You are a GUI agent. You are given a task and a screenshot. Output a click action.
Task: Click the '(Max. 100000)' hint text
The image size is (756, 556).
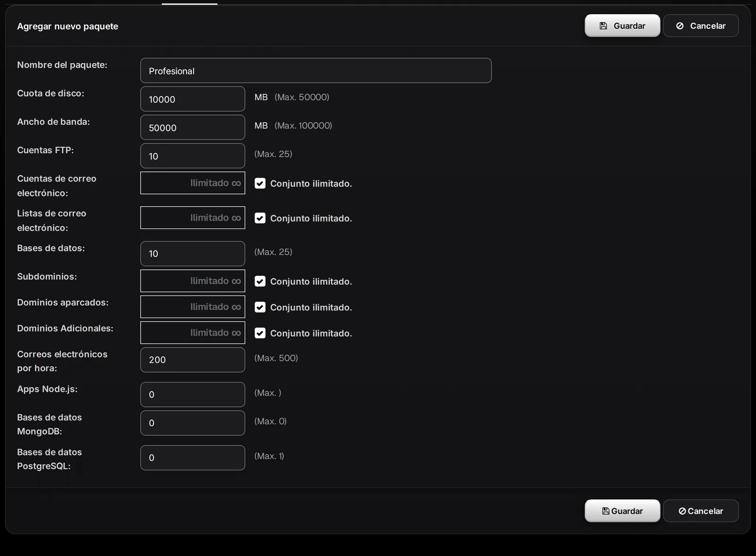click(303, 125)
